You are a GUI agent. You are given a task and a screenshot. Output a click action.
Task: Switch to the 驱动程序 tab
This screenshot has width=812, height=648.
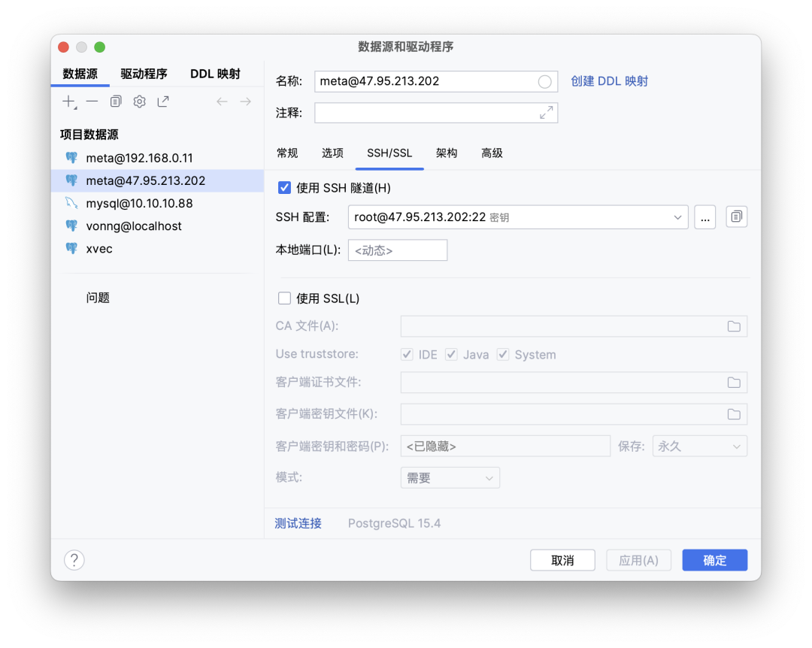pos(144,74)
